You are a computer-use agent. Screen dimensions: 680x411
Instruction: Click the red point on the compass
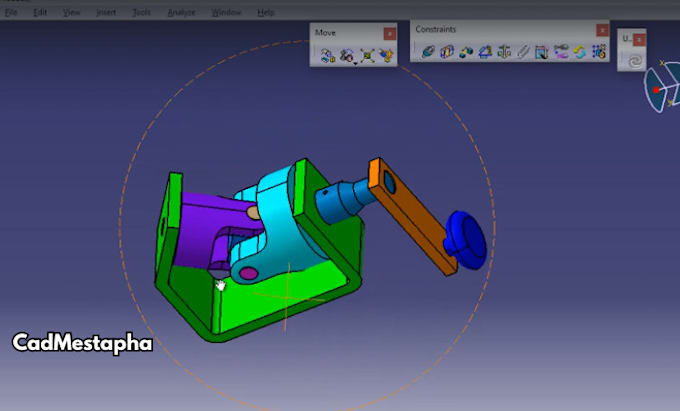click(656, 90)
